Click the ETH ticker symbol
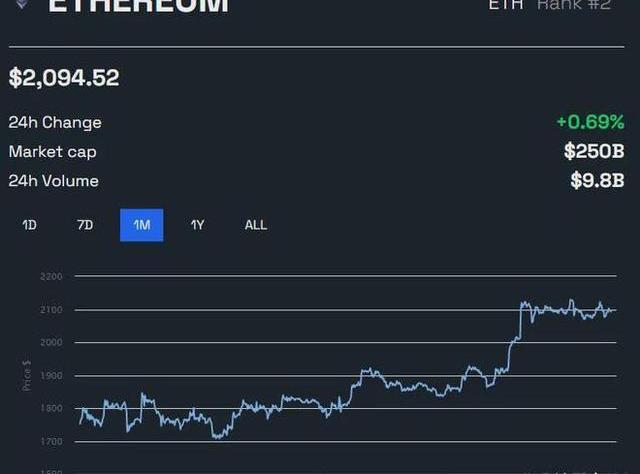 point(505,5)
